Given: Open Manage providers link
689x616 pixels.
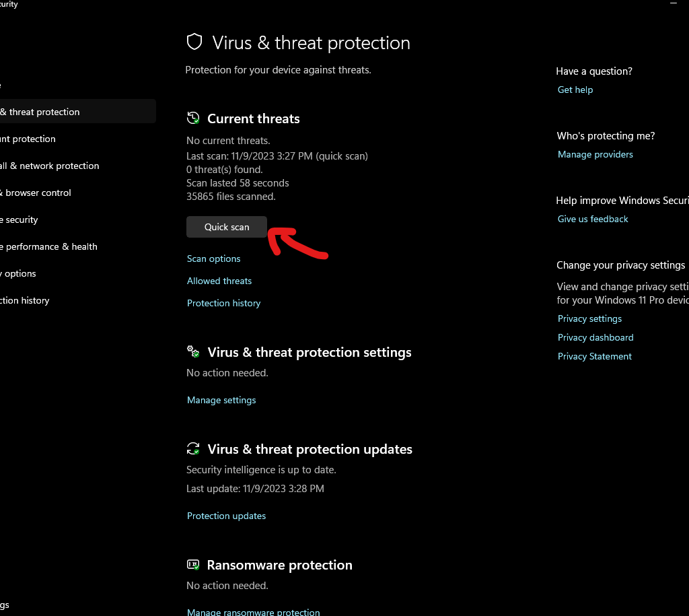Looking at the screenshot, I should click(x=595, y=154).
